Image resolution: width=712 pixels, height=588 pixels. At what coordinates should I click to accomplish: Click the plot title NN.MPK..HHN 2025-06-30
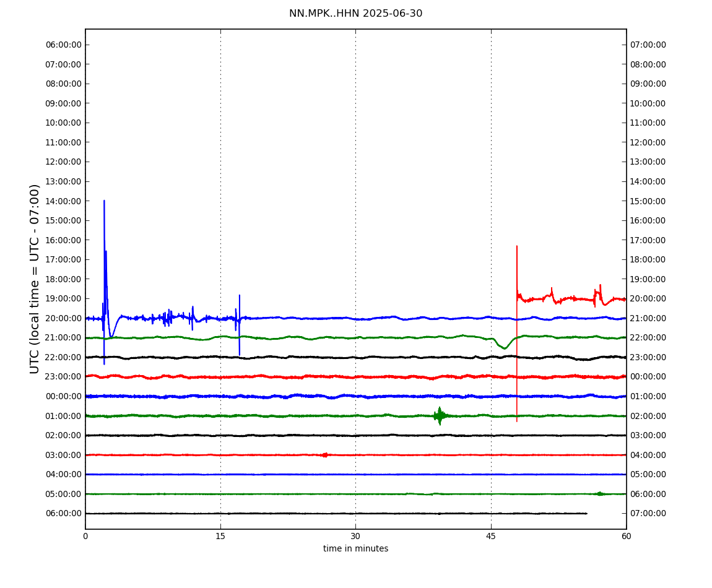tap(355, 14)
